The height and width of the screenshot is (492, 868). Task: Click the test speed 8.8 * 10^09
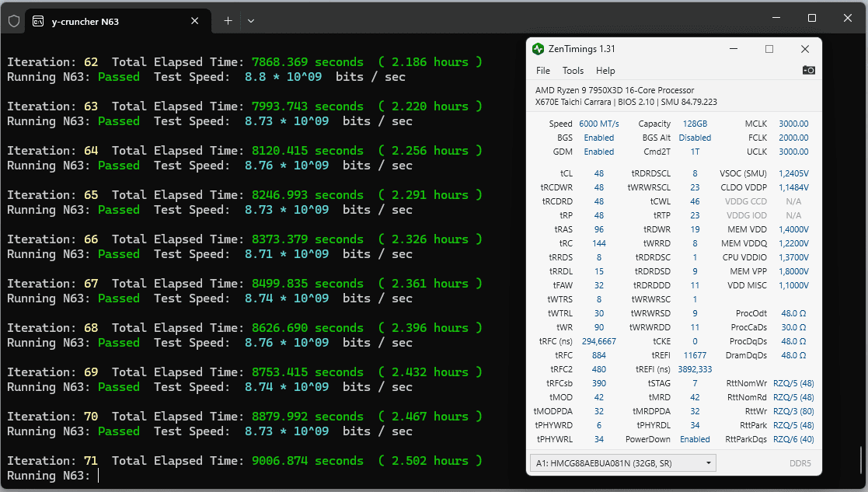[283, 77]
